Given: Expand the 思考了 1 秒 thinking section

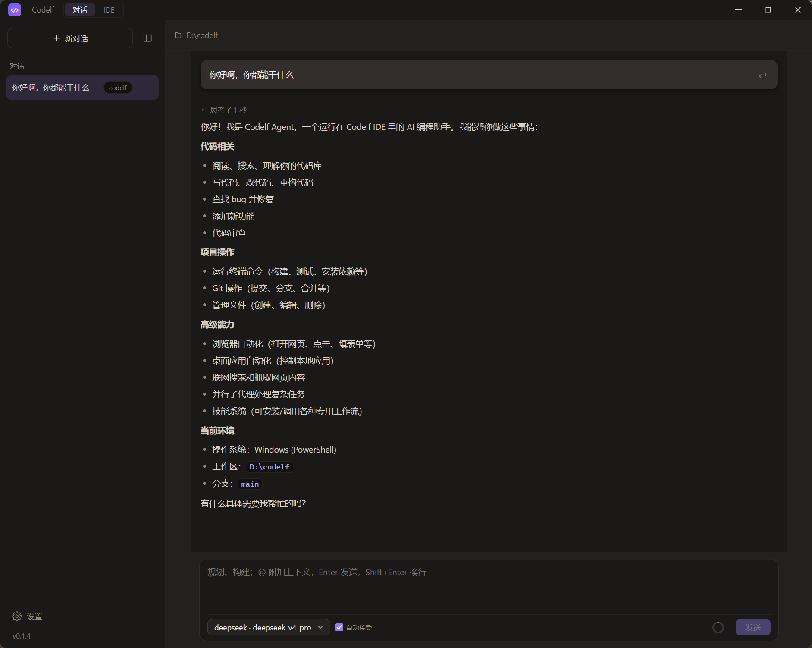Looking at the screenshot, I should click(224, 110).
